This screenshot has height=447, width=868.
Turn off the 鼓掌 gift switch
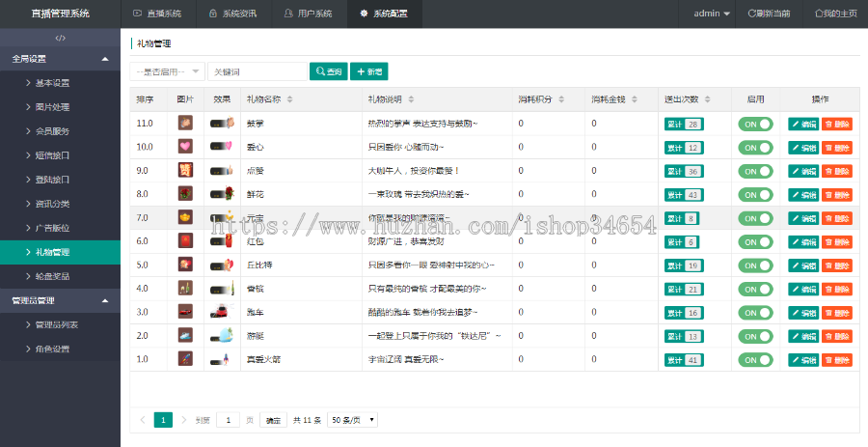(755, 125)
